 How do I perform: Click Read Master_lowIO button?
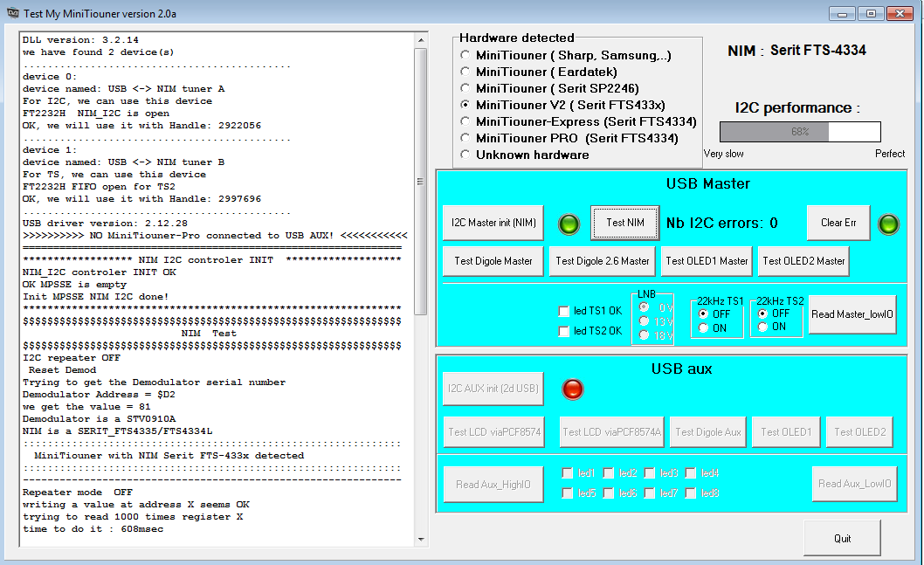tap(852, 314)
